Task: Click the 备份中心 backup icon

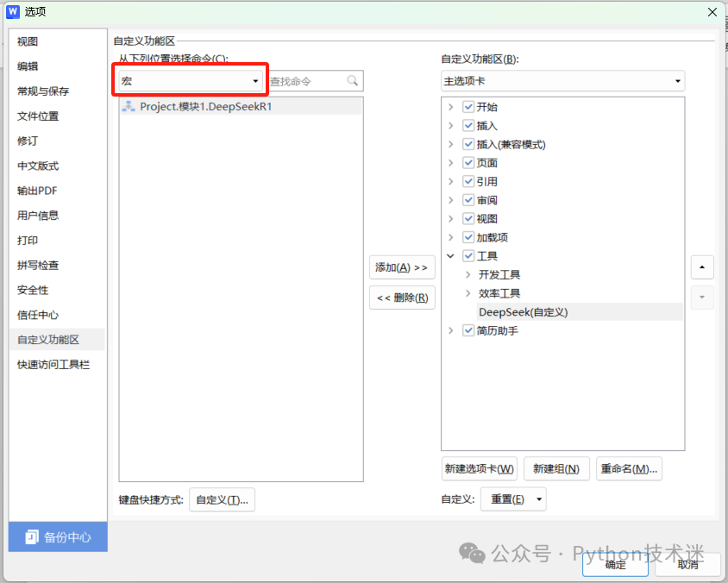Action: click(x=32, y=536)
